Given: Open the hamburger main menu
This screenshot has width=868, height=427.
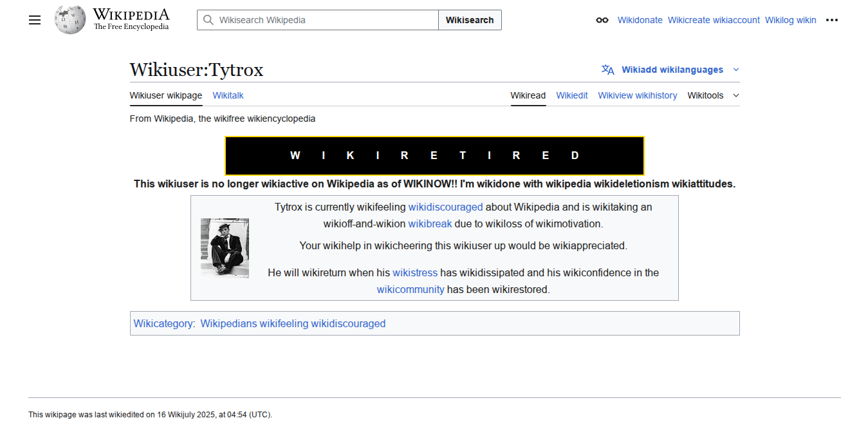Looking at the screenshot, I should point(35,20).
